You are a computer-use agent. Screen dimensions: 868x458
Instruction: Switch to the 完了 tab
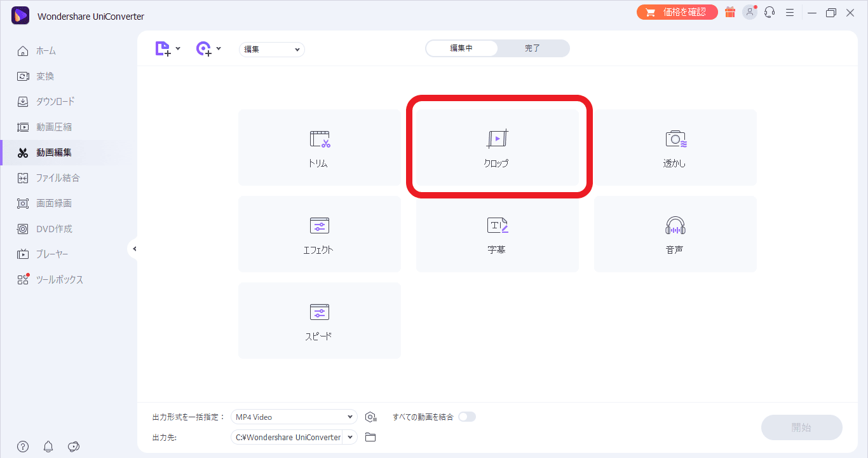tap(532, 48)
